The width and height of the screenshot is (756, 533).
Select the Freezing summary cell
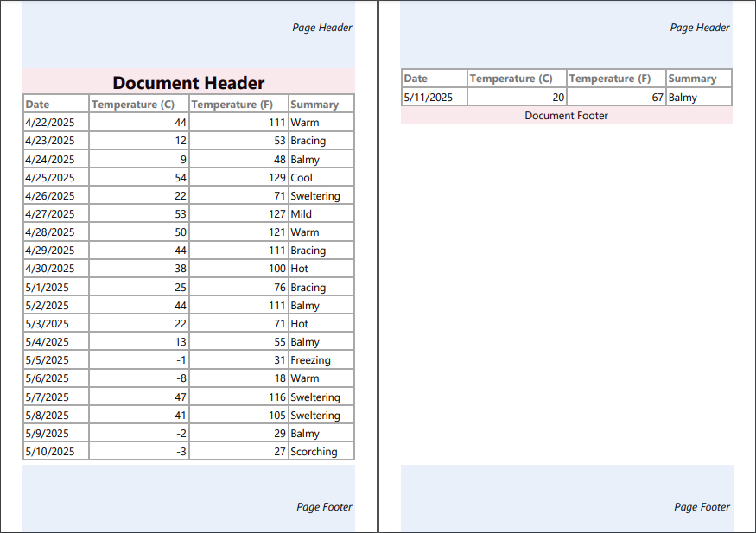point(310,360)
